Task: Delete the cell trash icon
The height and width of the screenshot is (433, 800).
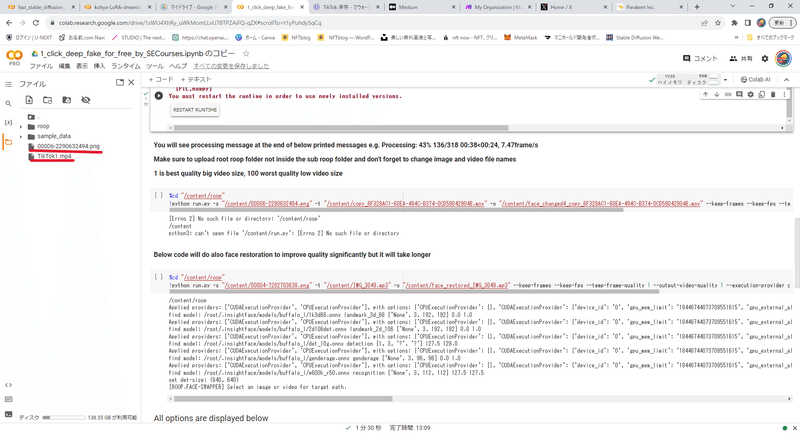Action: click(773, 94)
